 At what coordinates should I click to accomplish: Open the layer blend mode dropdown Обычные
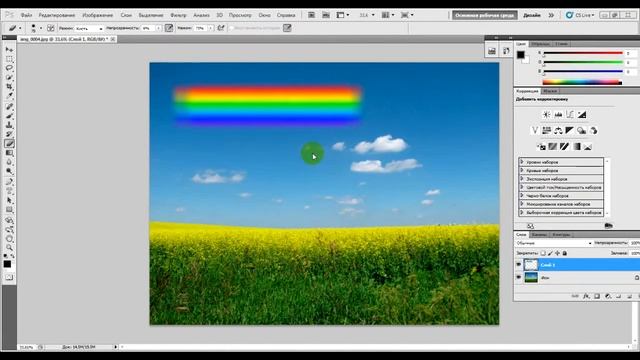pos(553,243)
